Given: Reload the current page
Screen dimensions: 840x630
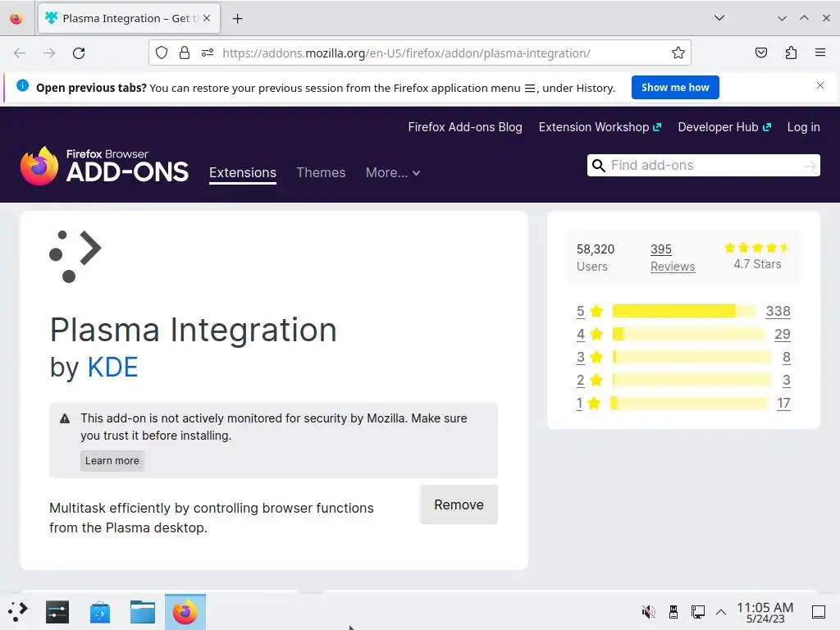Looking at the screenshot, I should tap(79, 53).
